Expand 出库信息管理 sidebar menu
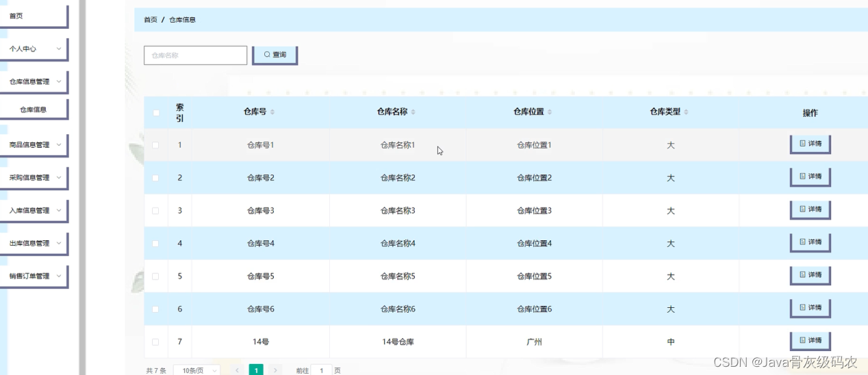 (x=34, y=244)
